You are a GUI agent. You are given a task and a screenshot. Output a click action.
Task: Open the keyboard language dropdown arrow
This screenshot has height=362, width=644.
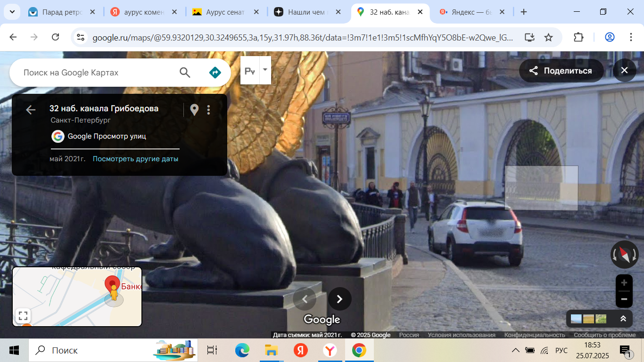pyautogui.click(x=265, y=70)
